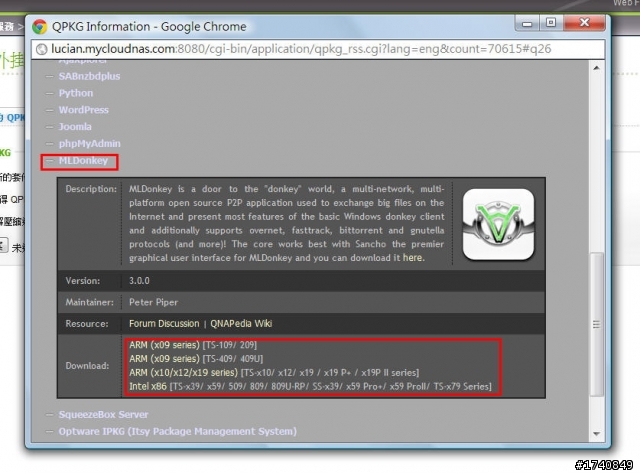Open the QNAPedia Wiki link
This screenshot has height=473, width=640.
(241, 324)
